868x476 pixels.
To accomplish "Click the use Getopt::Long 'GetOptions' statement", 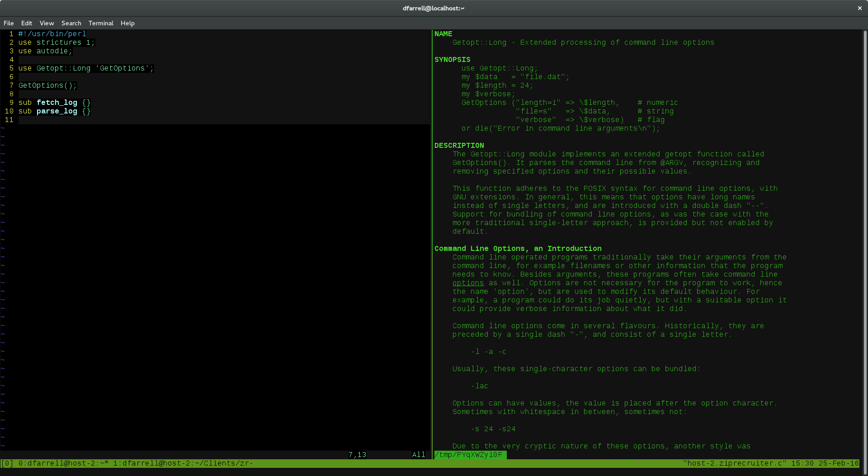I will point(85,68).
